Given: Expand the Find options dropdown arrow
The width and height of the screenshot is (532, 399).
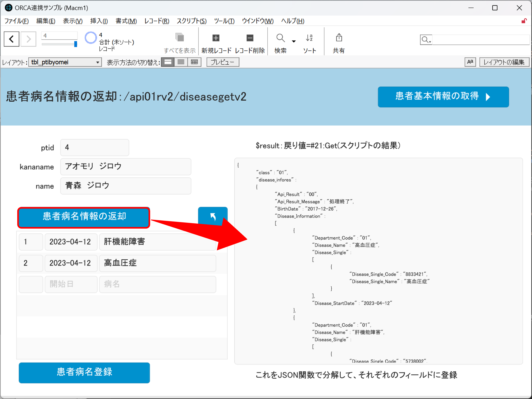Looking at the screenshot, I should [294, 41].
